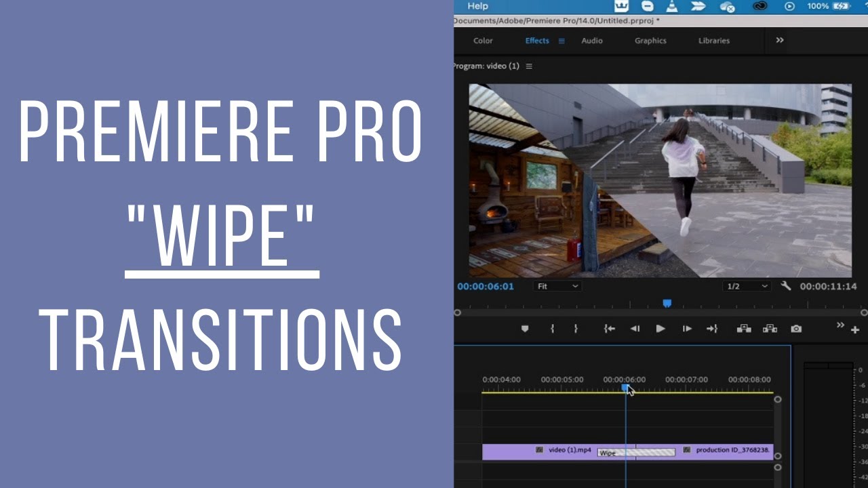
Task: Click the Program monitor playhead marker
Action: tap(667, 304)
